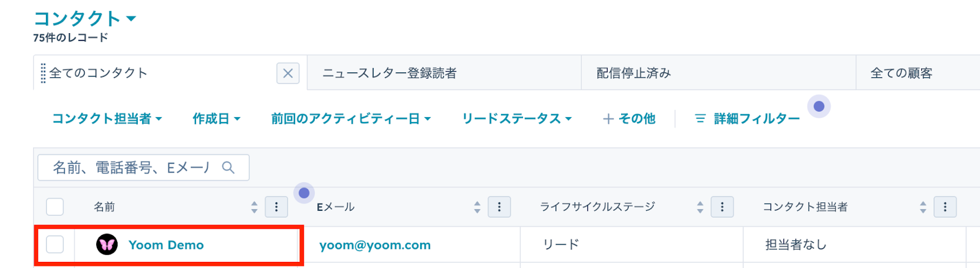Expand the リードステータス filter dropdown
980x268 pixels.
coord(516,119)
